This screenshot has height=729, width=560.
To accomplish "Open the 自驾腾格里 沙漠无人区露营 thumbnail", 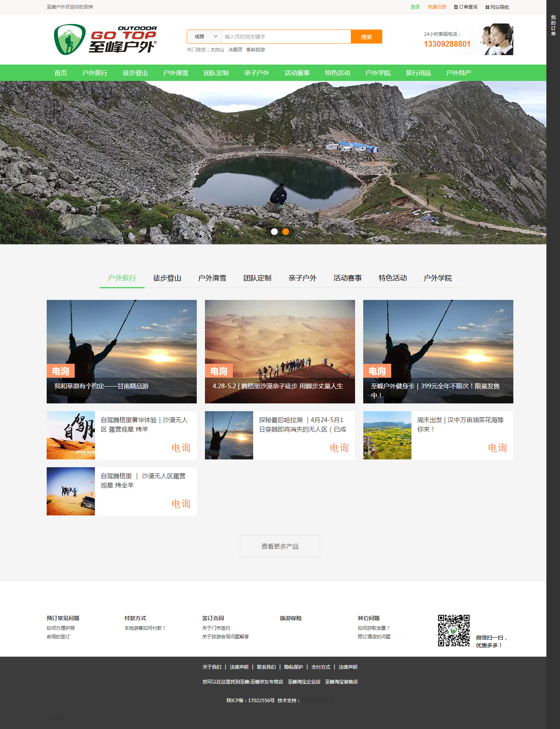I will (71, 491).
